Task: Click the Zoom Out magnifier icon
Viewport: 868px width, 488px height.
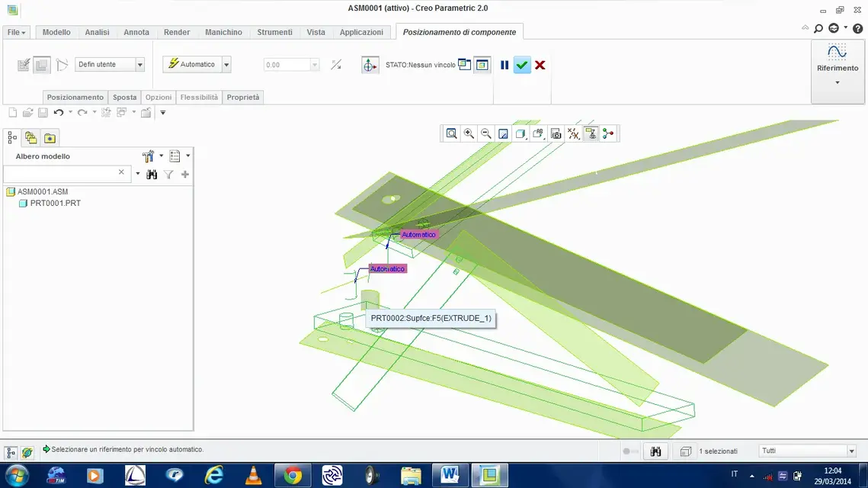Action: click(x=485, y=133)
